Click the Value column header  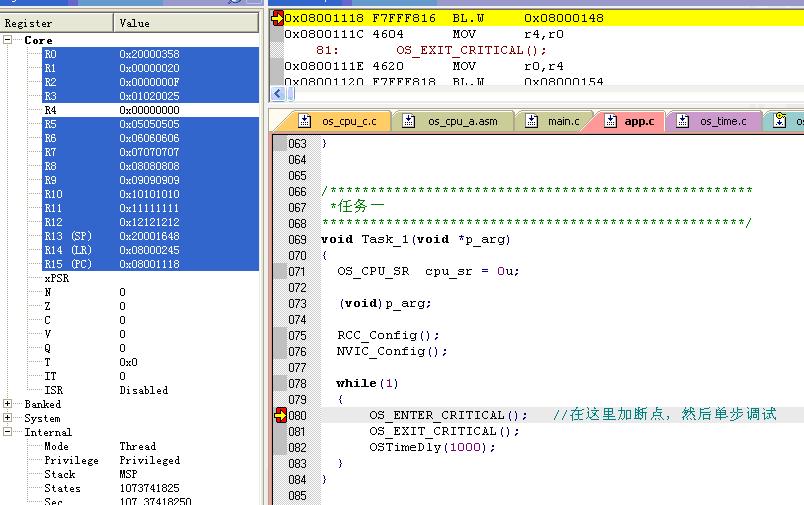click(186, 23)
